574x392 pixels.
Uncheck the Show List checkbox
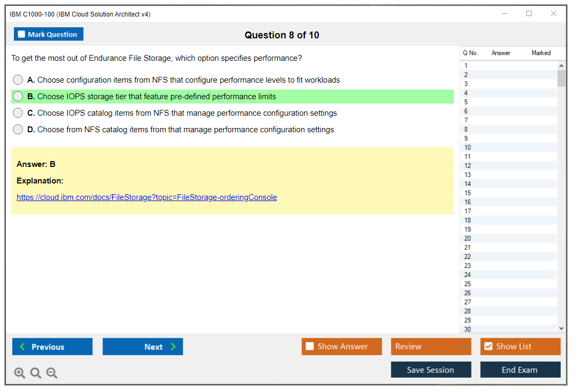point(488,347)
